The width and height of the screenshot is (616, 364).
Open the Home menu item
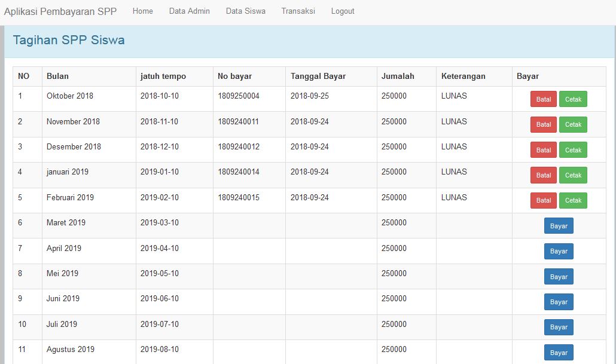(x=142, y=11)
